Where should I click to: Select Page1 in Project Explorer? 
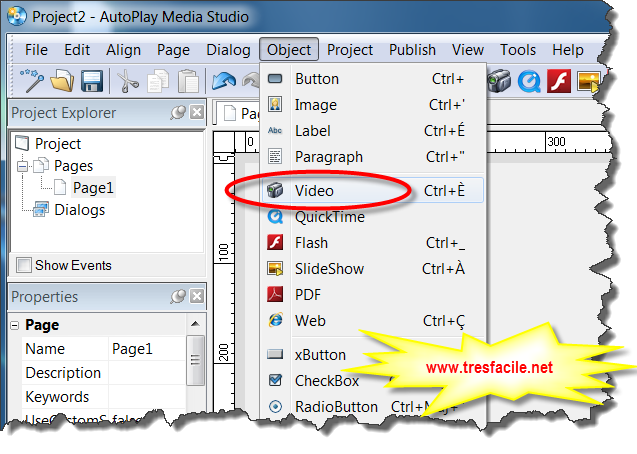[x=93, y=188]
